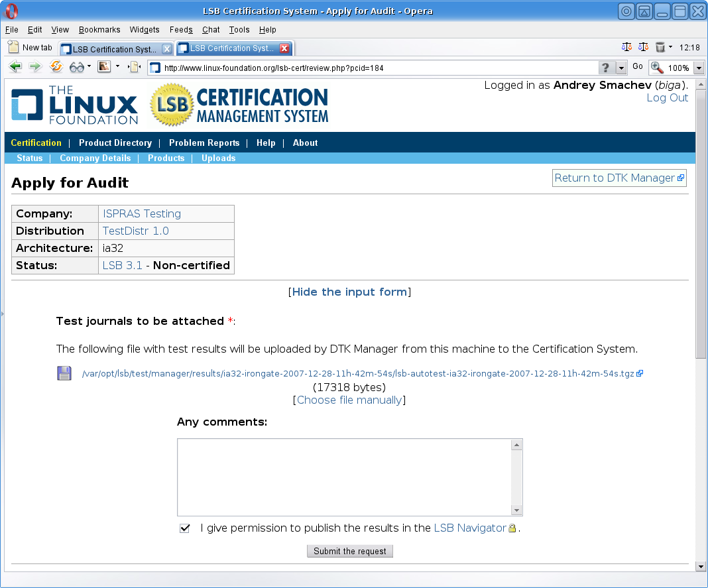Open Help in the blue navigation bar

coord(266,143)
